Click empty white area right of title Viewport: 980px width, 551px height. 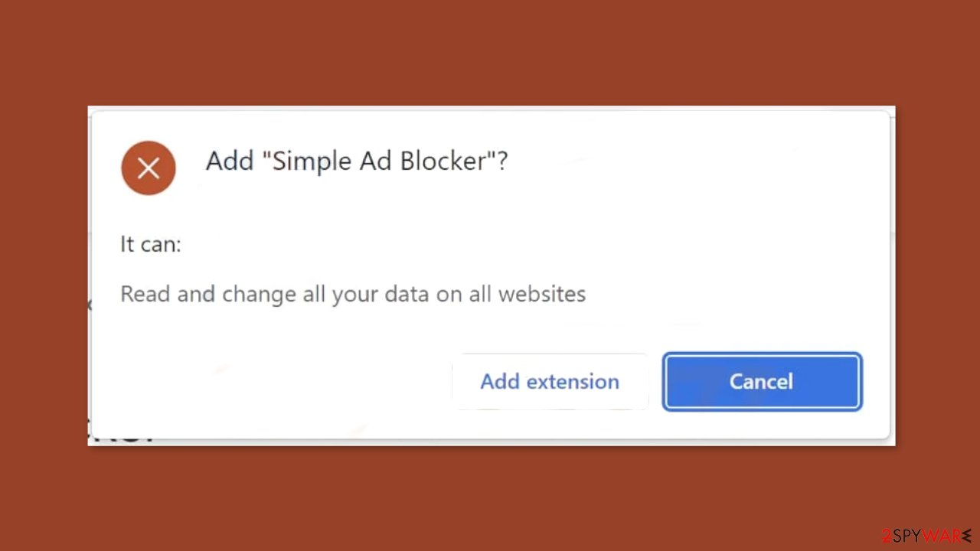689,161
